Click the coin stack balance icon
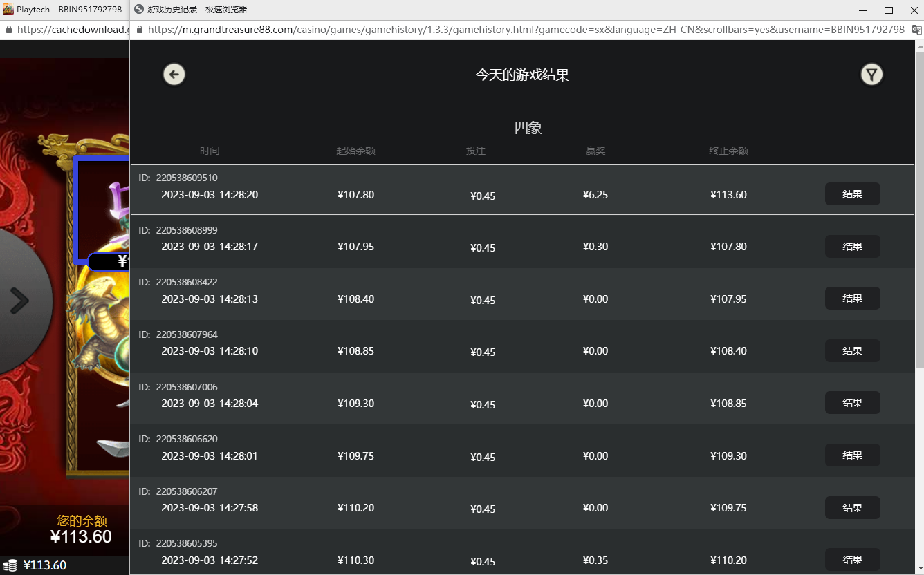924x575 pixels. coord(9,565)
